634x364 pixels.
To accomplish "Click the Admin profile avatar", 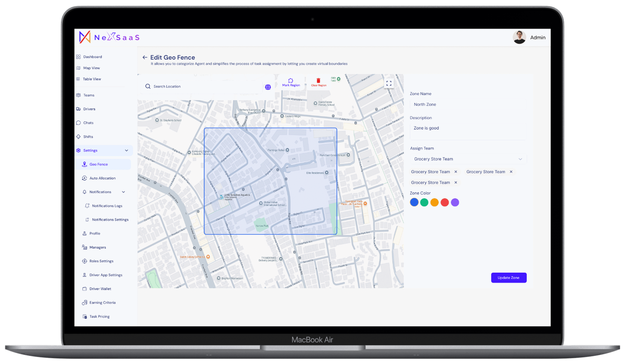I will [519, 37].
